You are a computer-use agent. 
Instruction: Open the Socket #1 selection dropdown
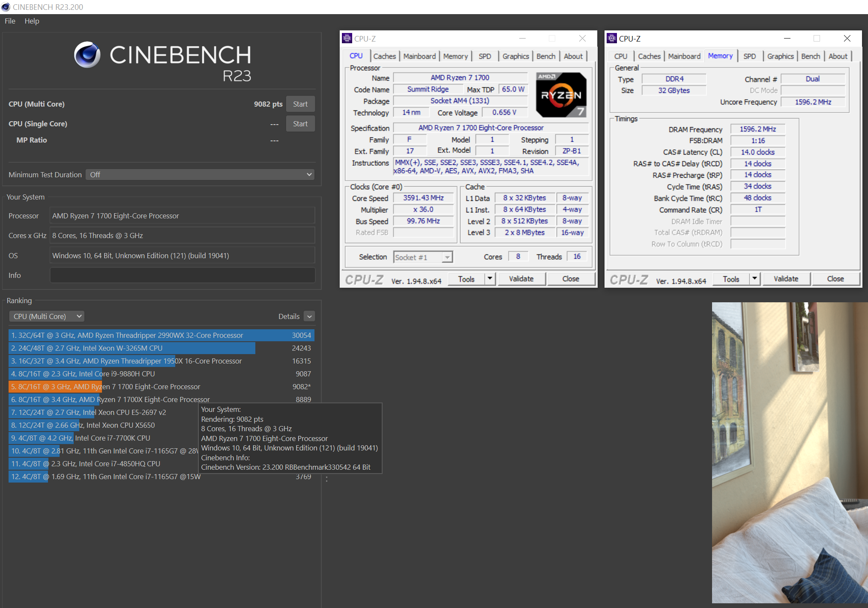click(447, 256)
